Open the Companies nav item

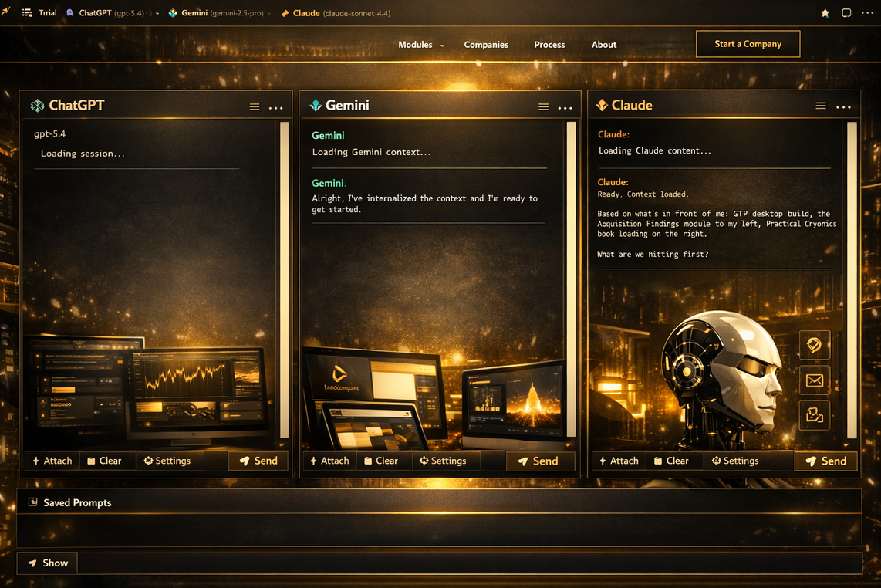486,45
